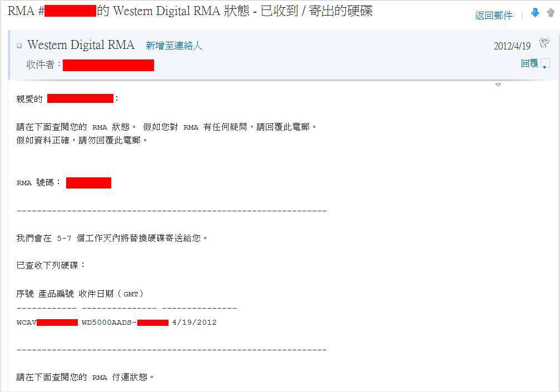Image resolution: width=560 pixels, height=392 pixels.
Task: Click the email subject title line
Action: 190,11
